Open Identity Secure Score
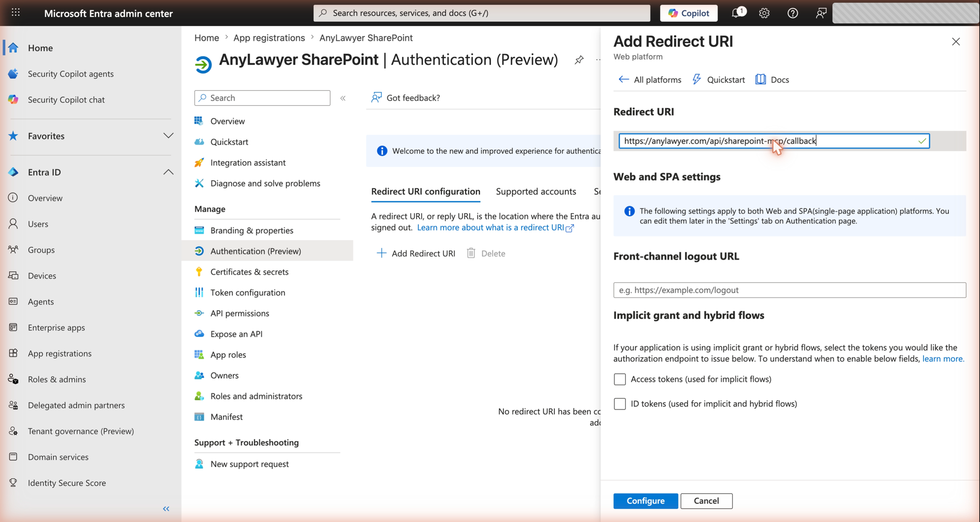The image size is (980, 522). point(67,483)
